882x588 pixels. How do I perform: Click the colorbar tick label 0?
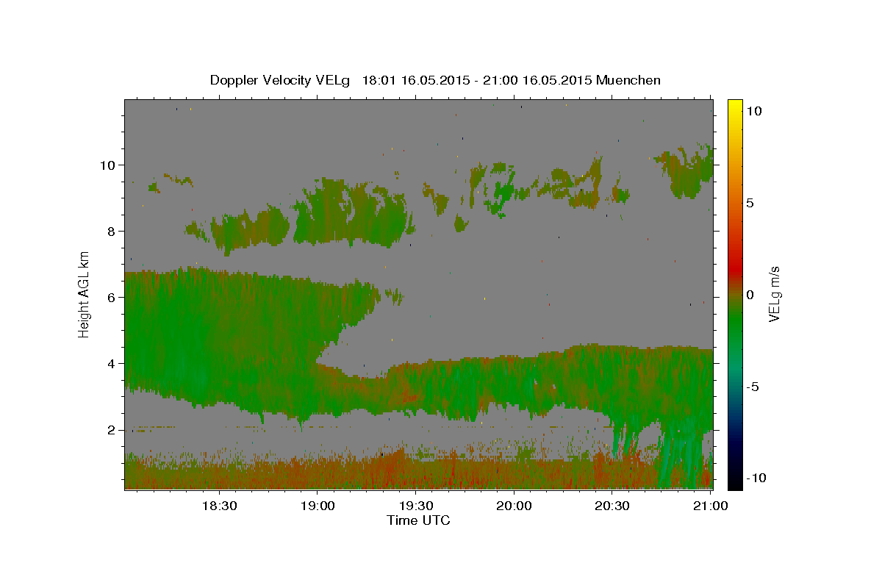coord(750,295)
